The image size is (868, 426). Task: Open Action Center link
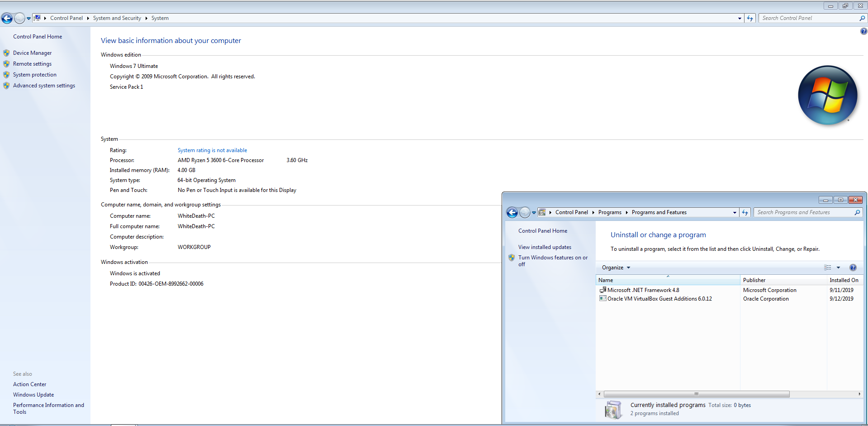tap(30, 384)
